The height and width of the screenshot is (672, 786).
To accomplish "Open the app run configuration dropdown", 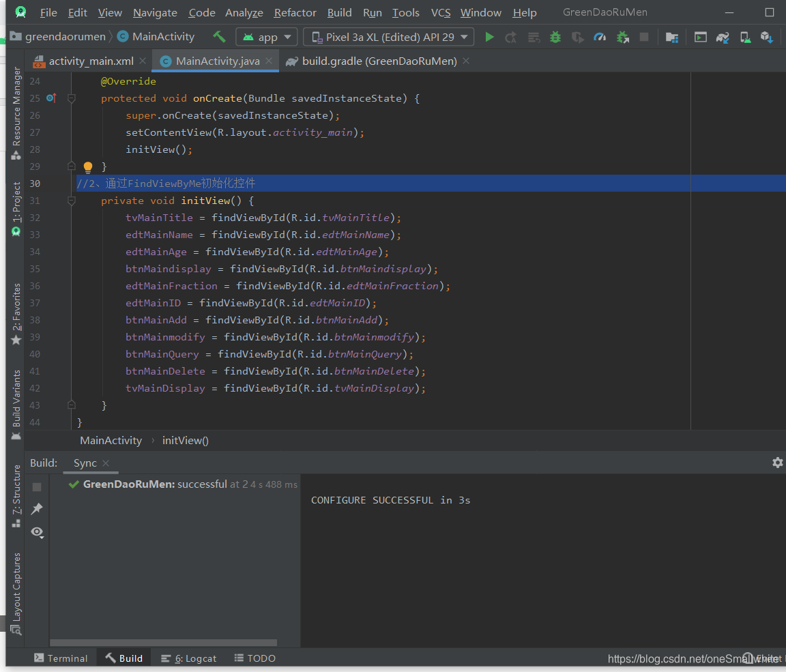I will click(x=267, y=37).
